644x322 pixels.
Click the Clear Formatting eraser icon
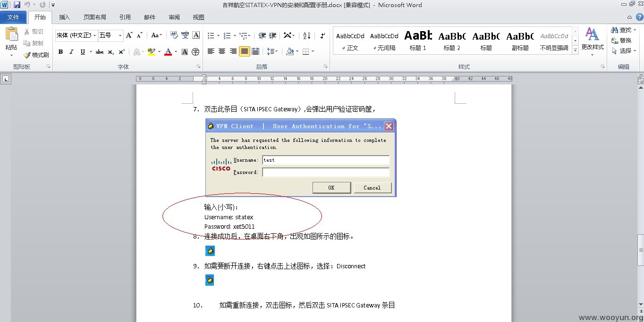tap(174, 35)
